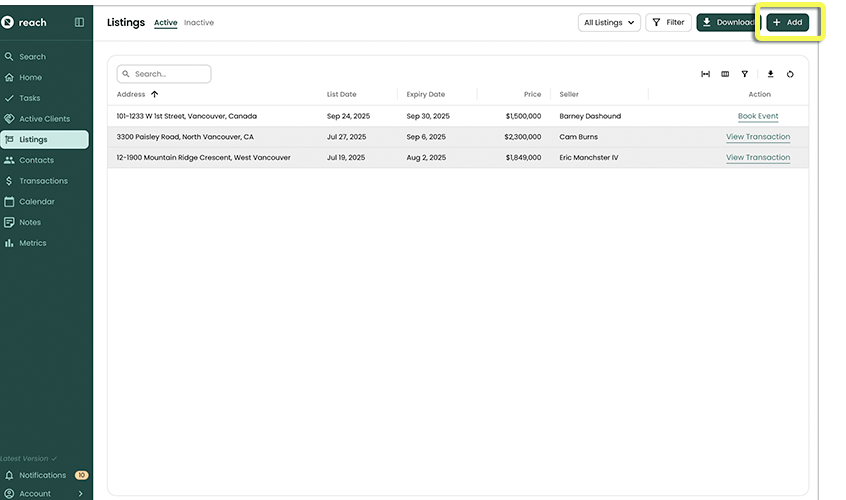Sort by Address column arrow

[154, 94]
